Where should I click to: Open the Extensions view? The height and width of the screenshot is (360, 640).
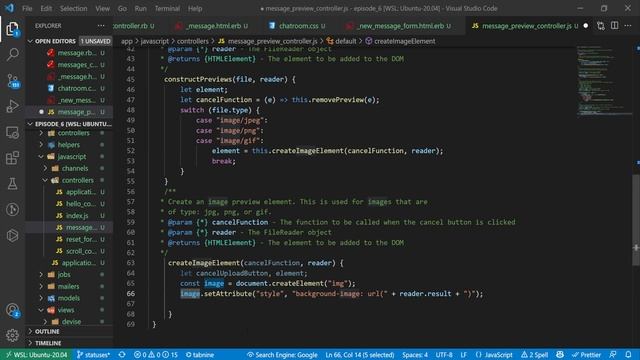pyautogui.click(x=12, y=158)
